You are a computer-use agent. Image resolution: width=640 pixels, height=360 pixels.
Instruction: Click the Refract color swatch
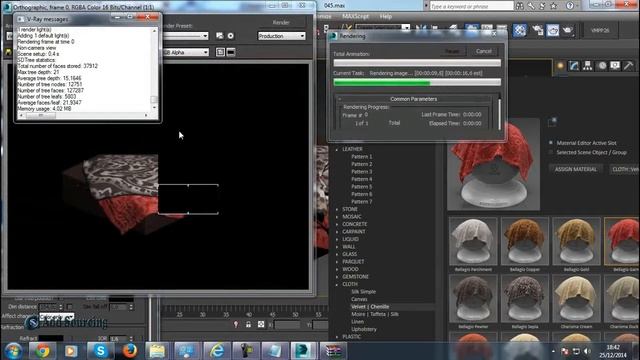point(51,338)
